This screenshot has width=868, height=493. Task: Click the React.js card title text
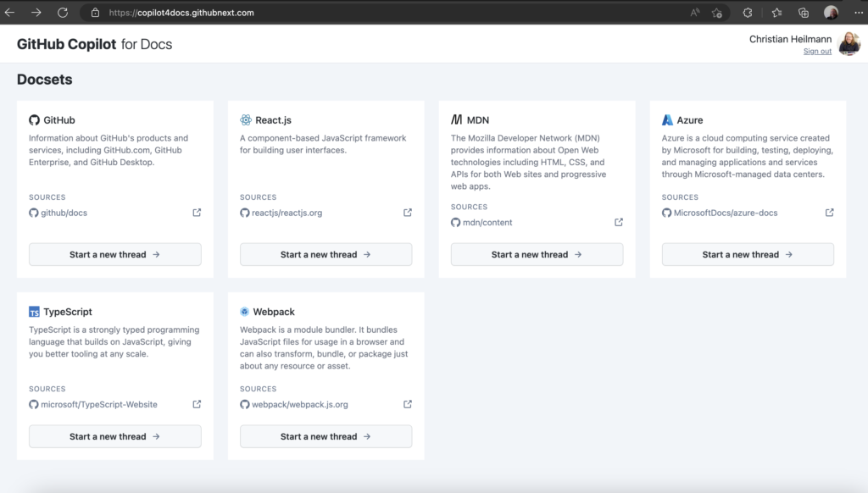point(274,120)
